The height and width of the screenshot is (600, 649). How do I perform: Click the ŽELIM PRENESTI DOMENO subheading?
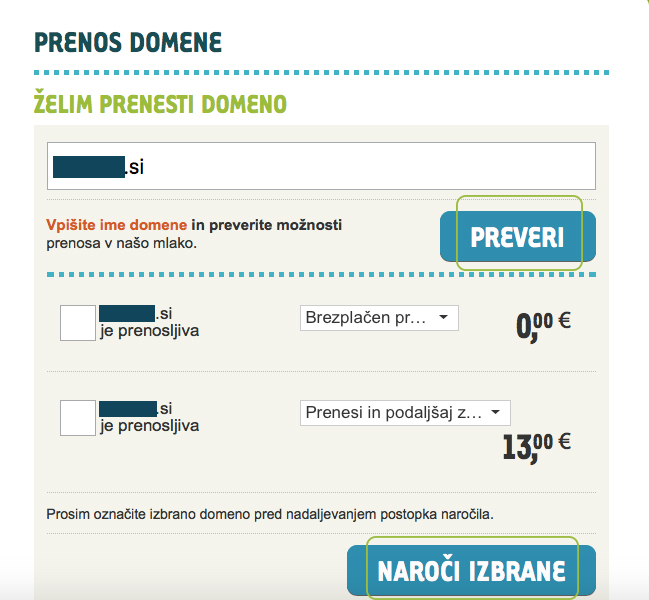coord(160,102)
